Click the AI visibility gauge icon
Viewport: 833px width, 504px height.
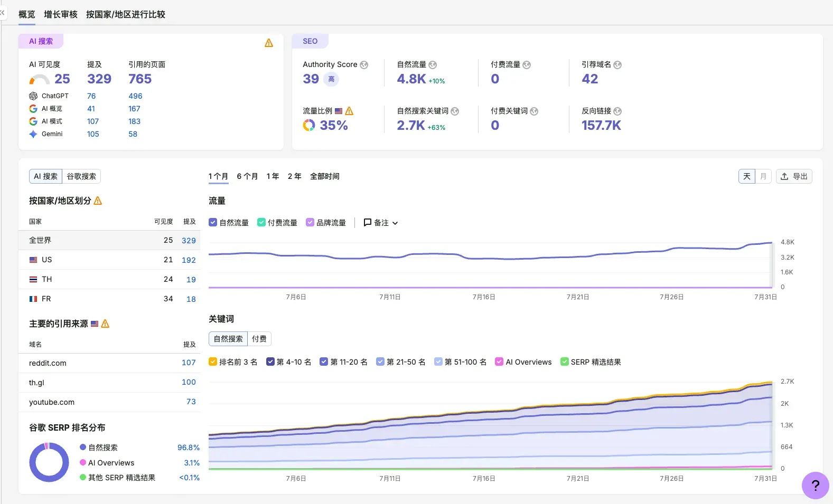pyautogui.click(x=39, y=80)
